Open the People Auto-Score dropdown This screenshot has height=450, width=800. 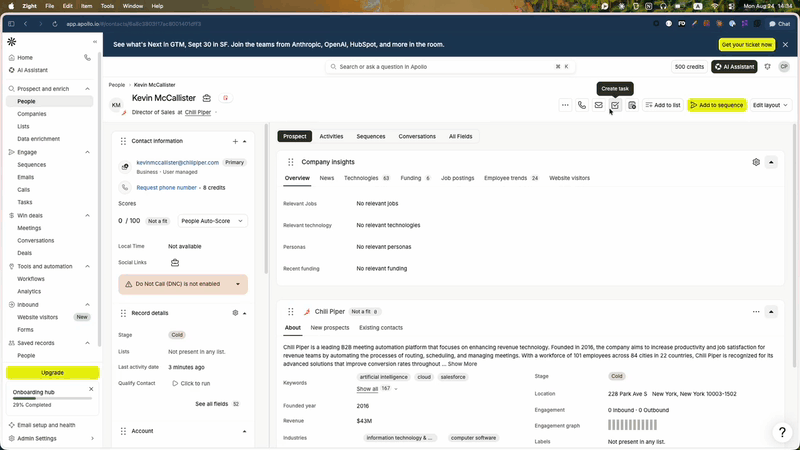(212, 221)
